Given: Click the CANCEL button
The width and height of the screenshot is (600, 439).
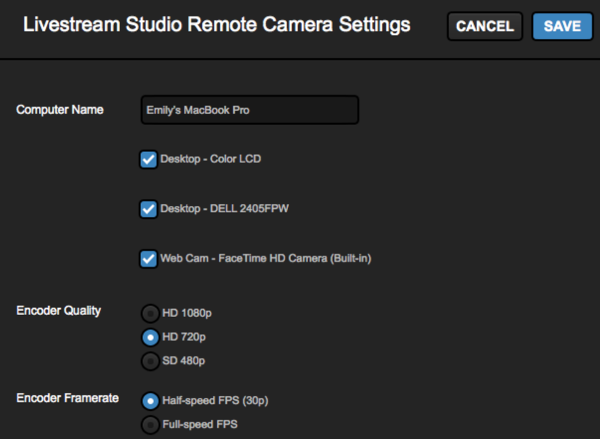Looking at the screenshot, I should click(485, 26).
